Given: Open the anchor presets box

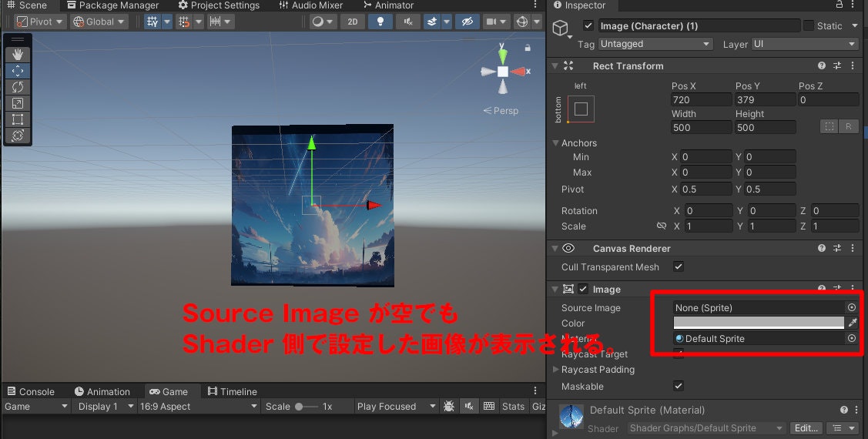Looking at the screenshot, I should coord(581,109).
